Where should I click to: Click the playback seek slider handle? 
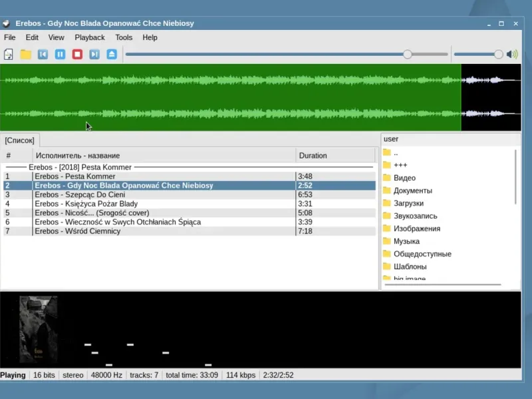408,55
